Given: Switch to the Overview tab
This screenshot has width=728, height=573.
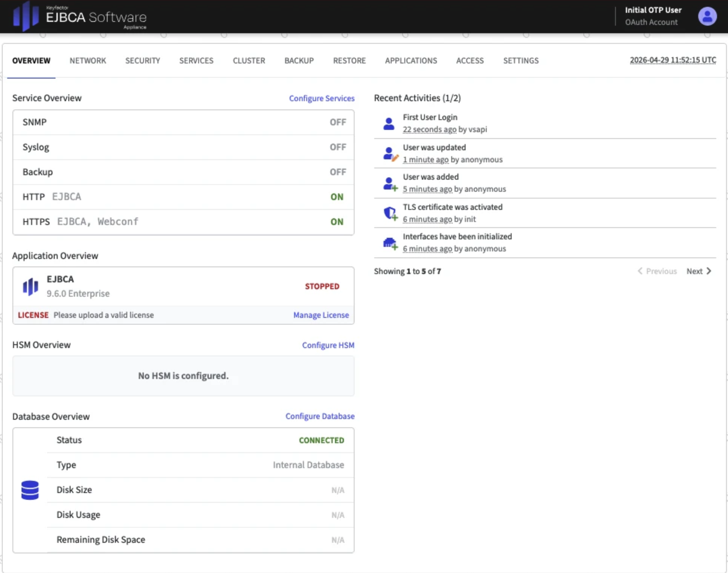Looking at the screenshot, I should coord(31,60).
